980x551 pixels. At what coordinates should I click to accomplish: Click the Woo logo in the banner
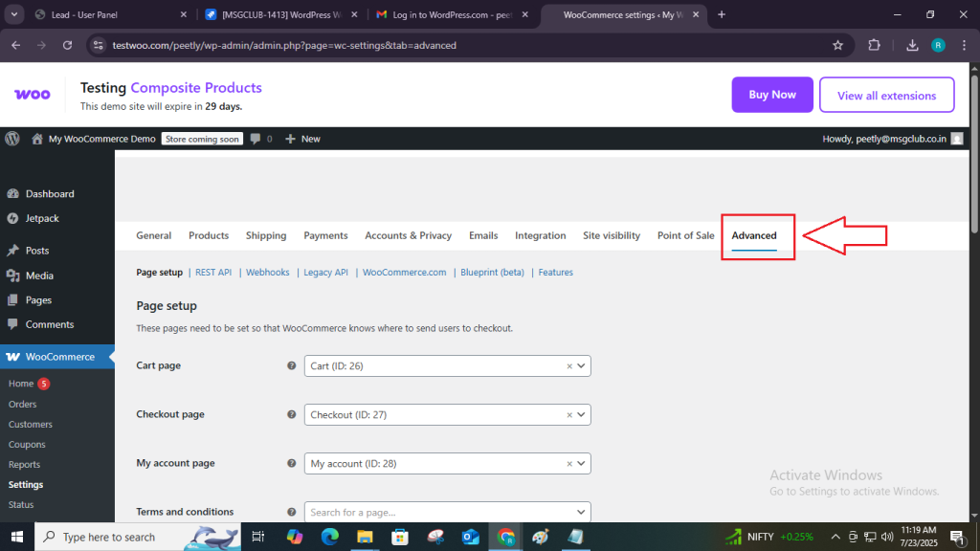click(33, 95)
